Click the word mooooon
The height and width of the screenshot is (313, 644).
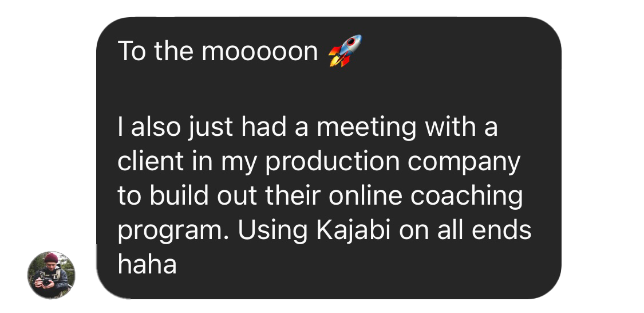(259, 53)
